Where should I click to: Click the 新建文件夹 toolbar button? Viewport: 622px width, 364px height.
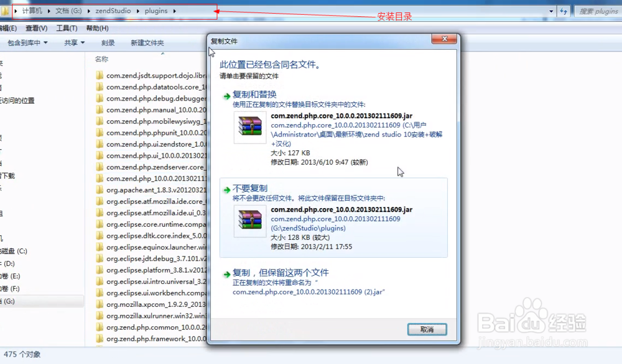coord(147,43)
